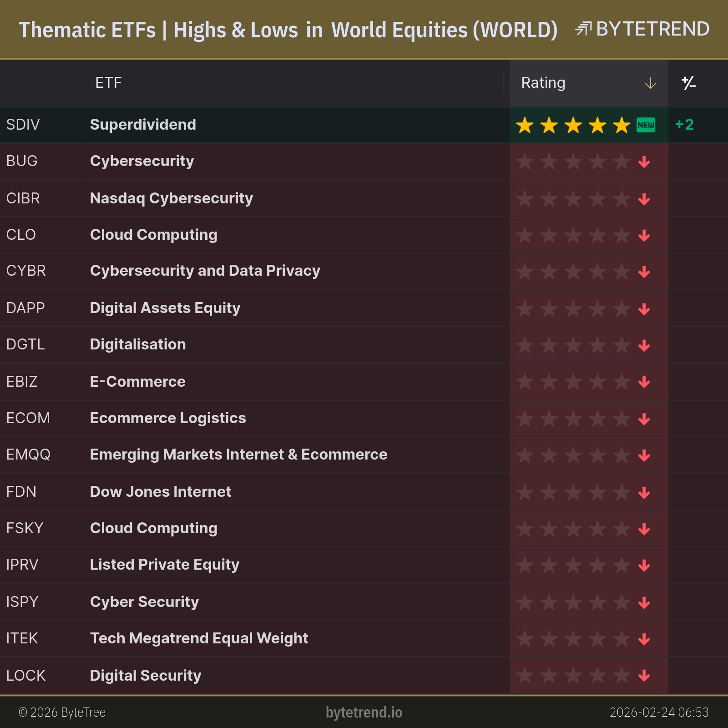The image size is (728, 728).
Task: Click the 2026-02-24 06:53 timestamp
Action: point(659,712)
